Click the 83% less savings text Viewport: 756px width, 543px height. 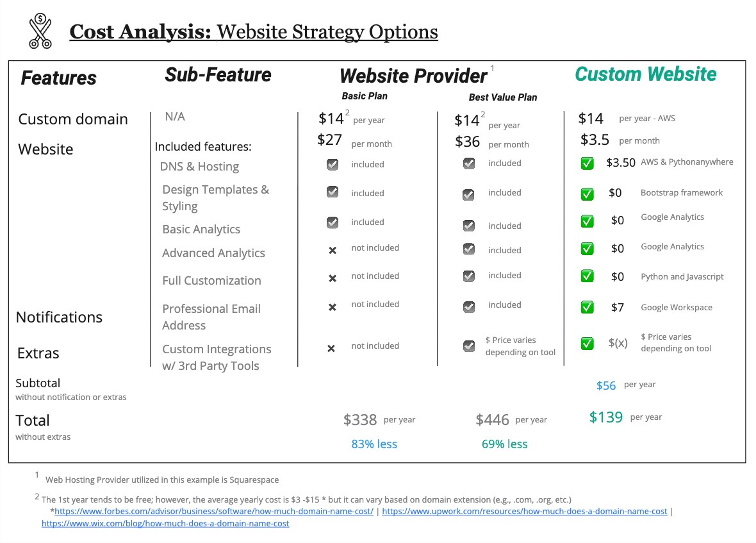tap(374, 444)
